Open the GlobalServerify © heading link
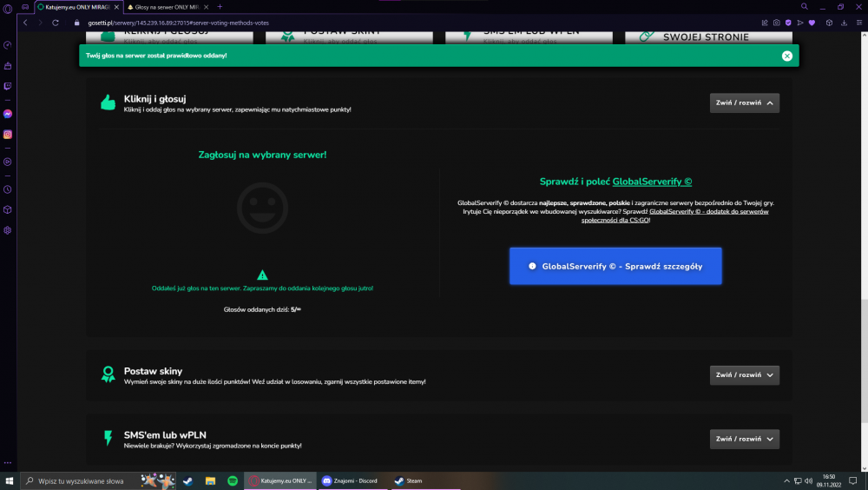Viewport: 868px width, 490px height. click(x=652, y=182)
